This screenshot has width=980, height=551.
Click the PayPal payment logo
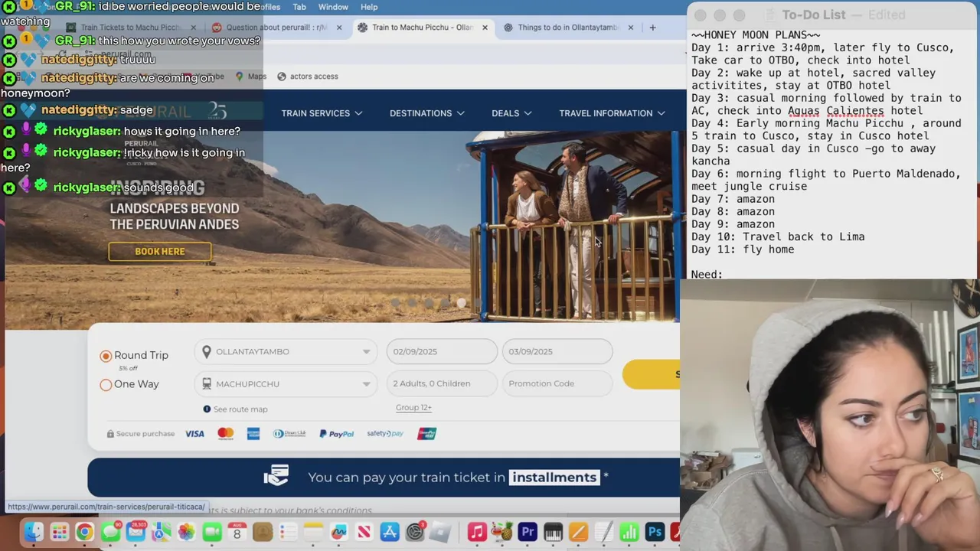[336, 433]
